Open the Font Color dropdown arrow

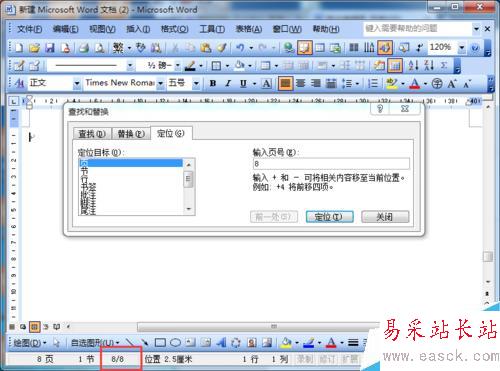(x=425, y=83)
